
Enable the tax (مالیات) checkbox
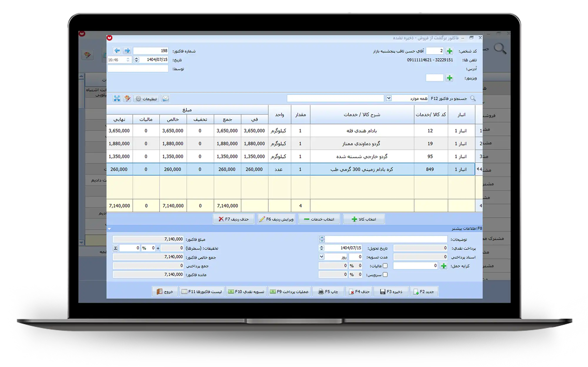coord(385,266)
